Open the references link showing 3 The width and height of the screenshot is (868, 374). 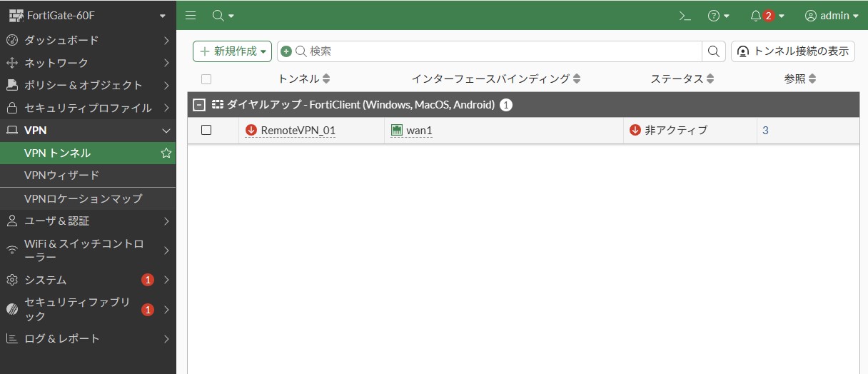coord(765,130)
